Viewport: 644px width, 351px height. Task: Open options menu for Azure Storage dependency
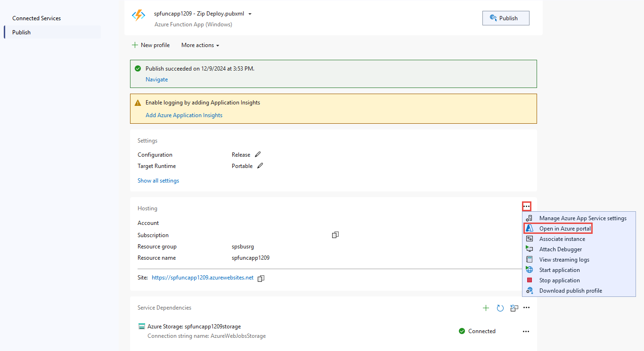coord(526,331)
